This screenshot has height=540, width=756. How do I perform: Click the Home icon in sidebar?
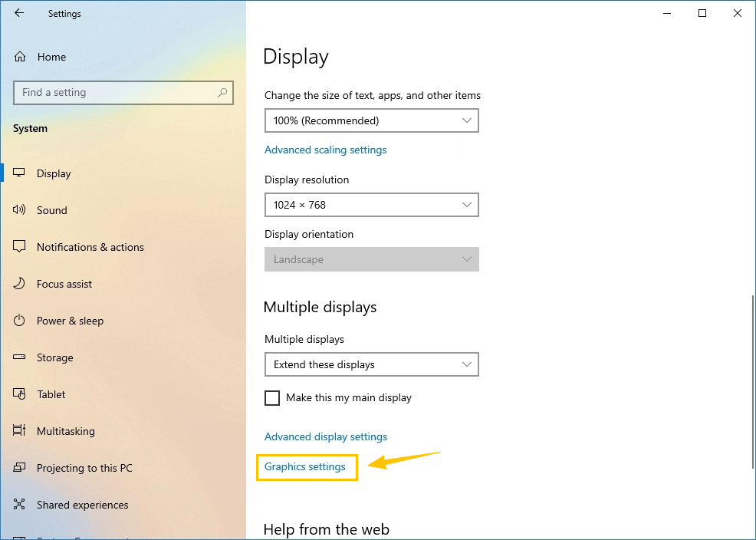coord(20,57)
